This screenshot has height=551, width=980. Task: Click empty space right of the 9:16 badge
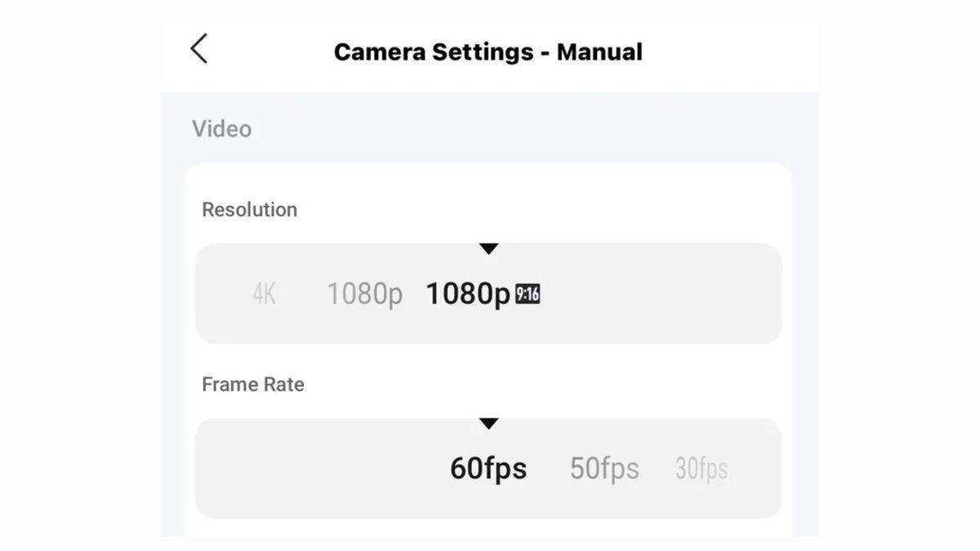click(661, 294)
